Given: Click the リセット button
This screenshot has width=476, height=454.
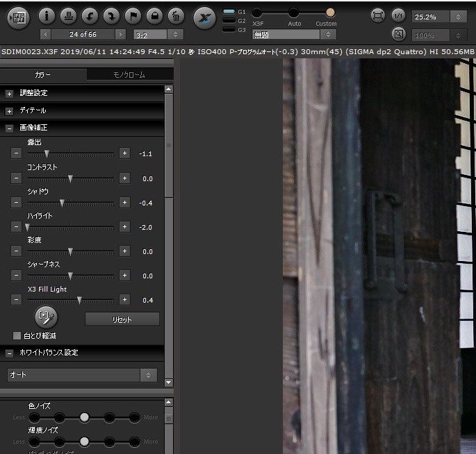Looking at the screenshot, I should pos(122,319).
